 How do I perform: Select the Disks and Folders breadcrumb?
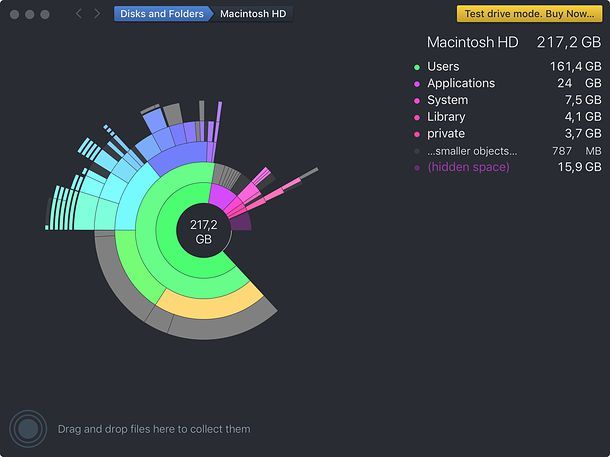(x=162, y=14)
